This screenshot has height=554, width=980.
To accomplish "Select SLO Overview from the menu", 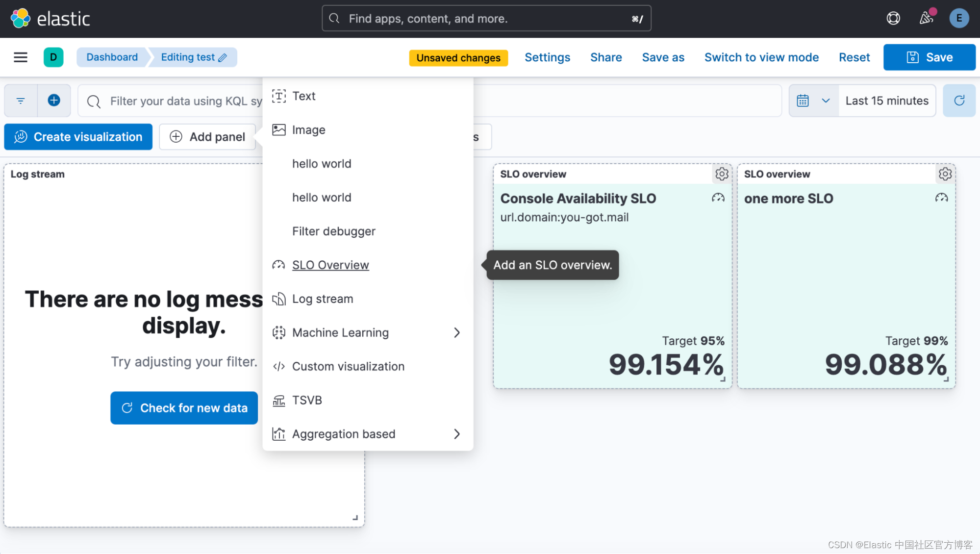I will (x=330, y=265).
